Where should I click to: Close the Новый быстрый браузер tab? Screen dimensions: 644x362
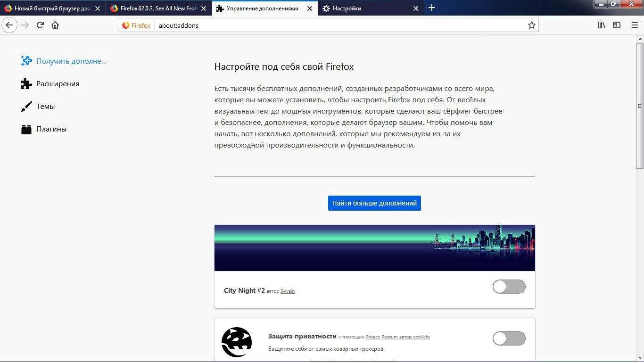tap(97, 8)
